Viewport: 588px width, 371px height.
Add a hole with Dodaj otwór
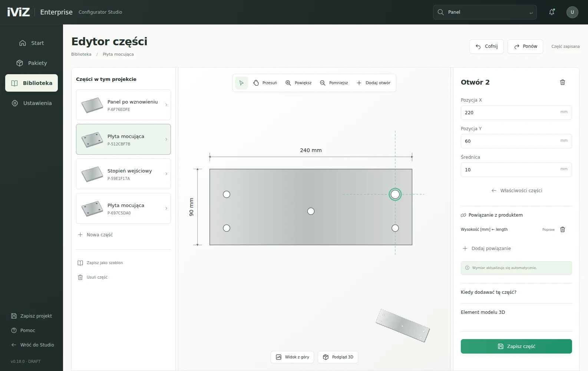(x=373, y=83)
